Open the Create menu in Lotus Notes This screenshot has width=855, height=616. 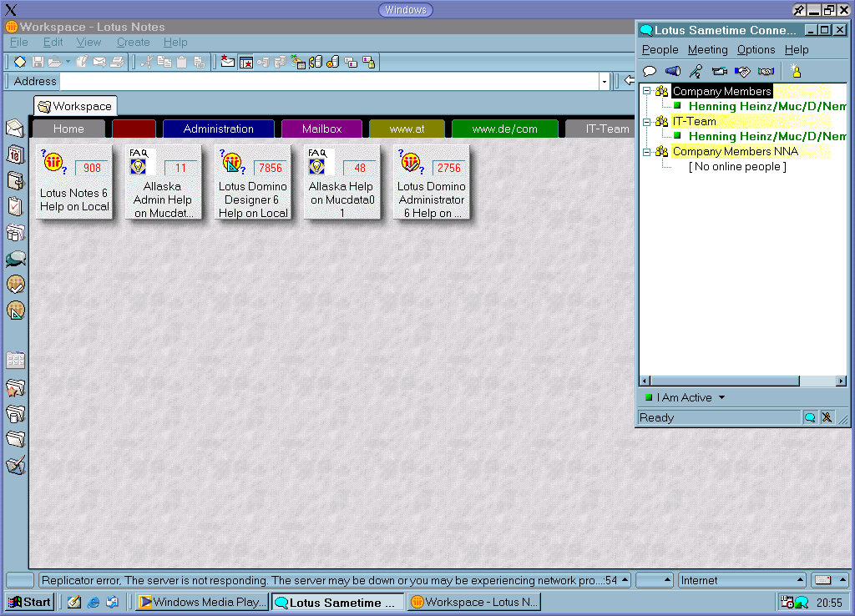click(133, 42)
